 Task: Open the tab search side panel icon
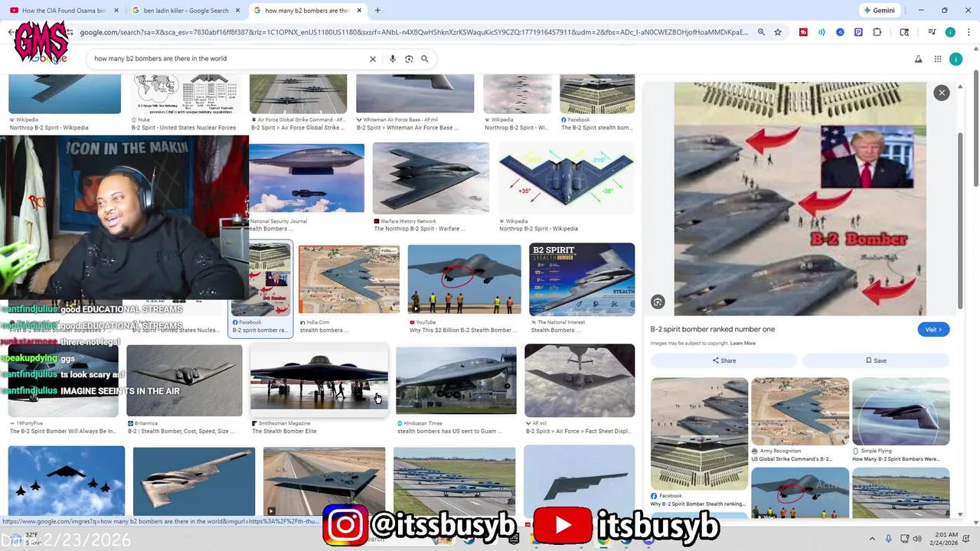pyautogui.click(x=904, y=32)
